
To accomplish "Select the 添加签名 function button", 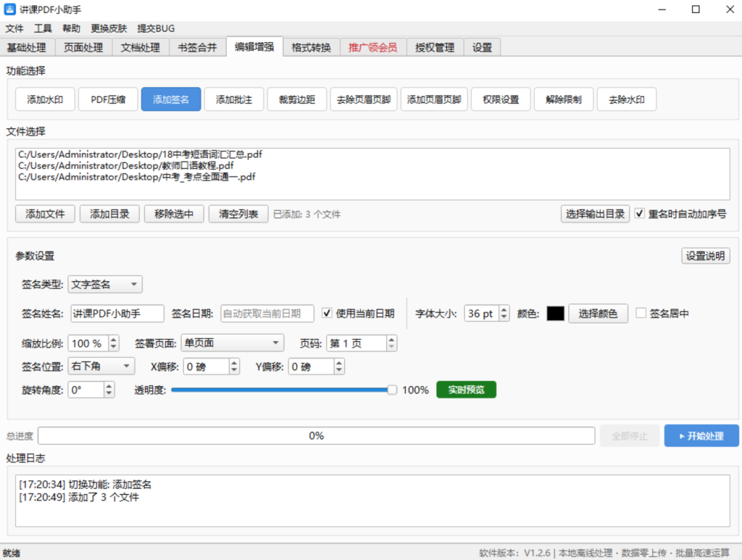I will click(171, 99).
